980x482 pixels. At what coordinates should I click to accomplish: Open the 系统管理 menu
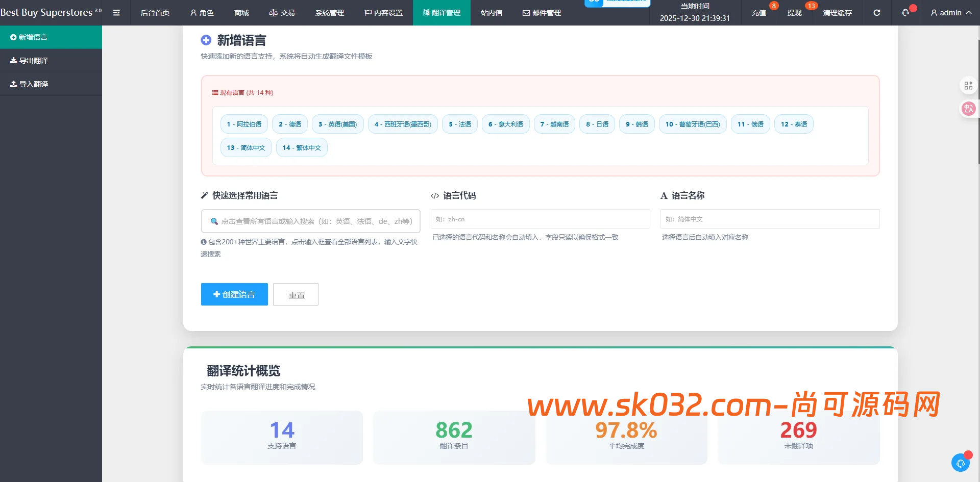click(329, 13)
